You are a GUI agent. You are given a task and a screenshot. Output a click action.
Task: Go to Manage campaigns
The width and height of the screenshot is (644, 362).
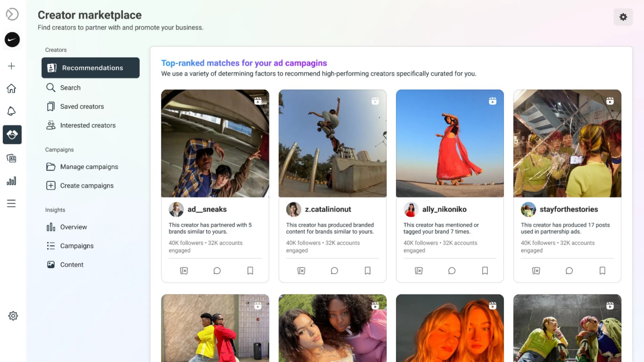coord(89,167)
